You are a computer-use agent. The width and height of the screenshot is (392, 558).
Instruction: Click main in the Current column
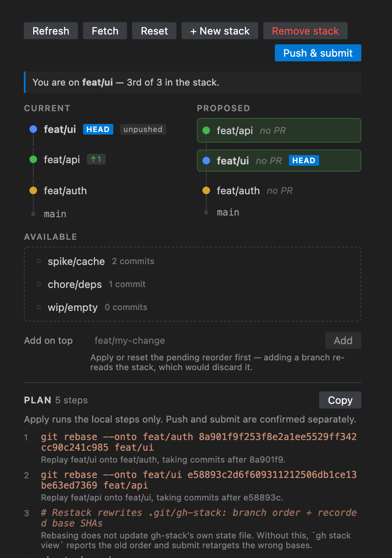pos(55,214)
